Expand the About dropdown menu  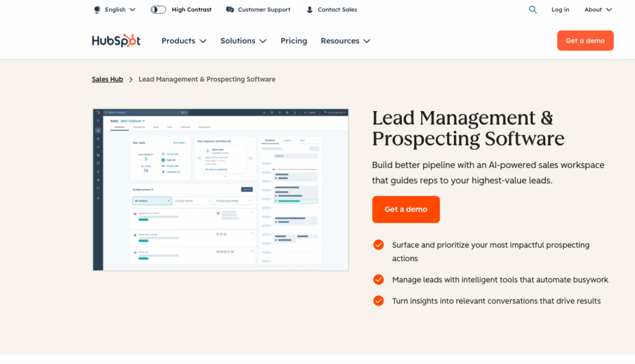pyautogui.click(x=598, y=10)
